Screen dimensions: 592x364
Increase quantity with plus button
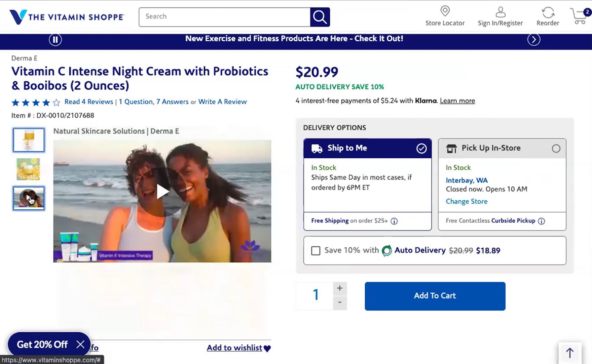pyautogui.click(x=340, y=288)
